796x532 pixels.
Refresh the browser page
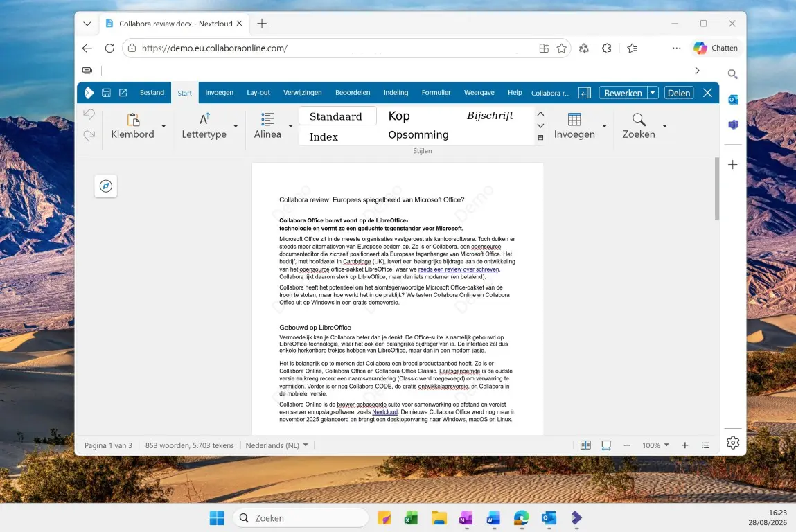pyautogui.click(x=109, y=48)
